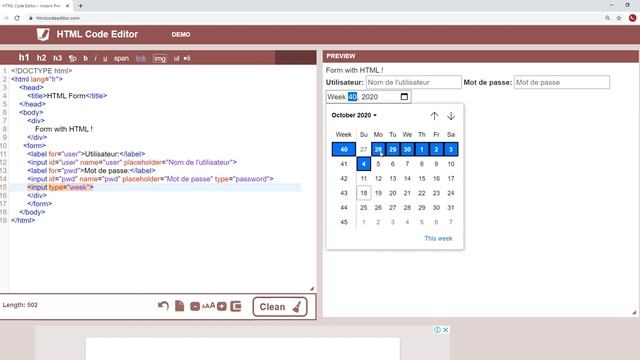The image size is (640, 360).
Task: Close the advertisement banner
Action: [x=446, y=329]
